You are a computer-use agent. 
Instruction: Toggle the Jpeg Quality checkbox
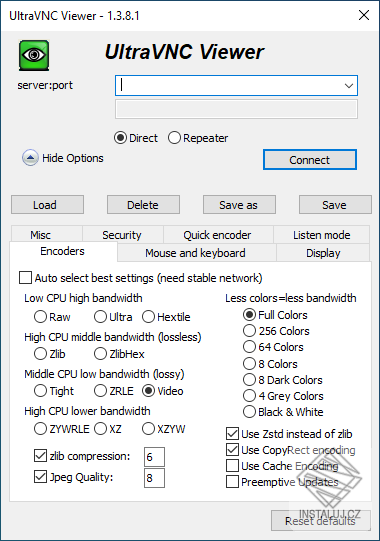(x=40, y=477)
